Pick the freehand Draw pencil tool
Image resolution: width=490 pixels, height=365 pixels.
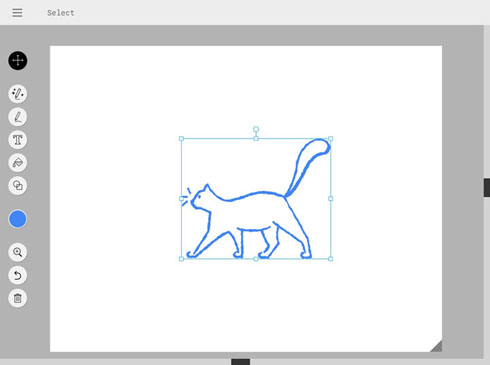pyautogui.click(x=18, y=117)
